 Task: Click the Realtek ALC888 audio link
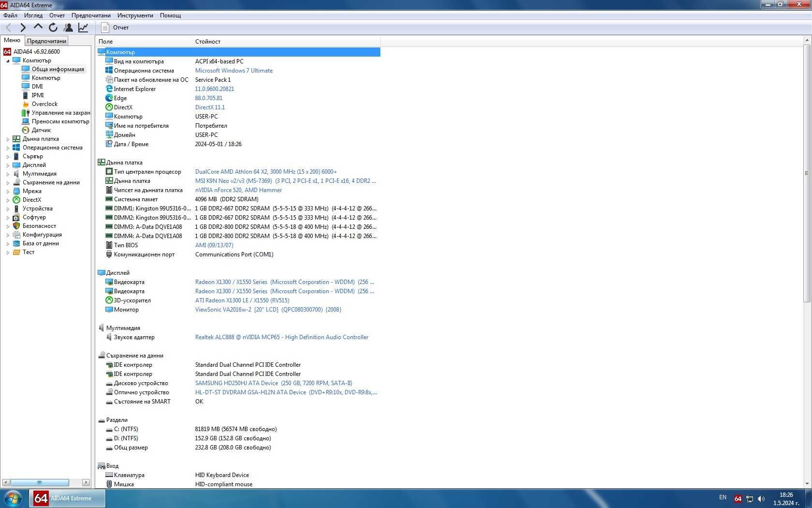(x=282, y=337)
